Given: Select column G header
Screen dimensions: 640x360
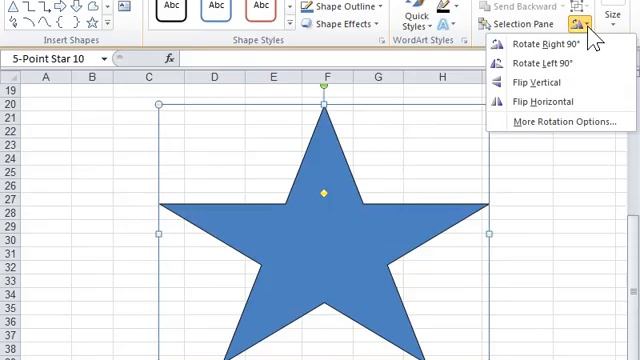Looking at the screenshot, I should tap(378, 77).
